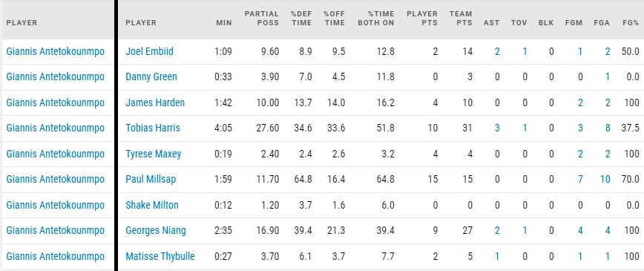Screen dimensions: 644x271
Task: Open Paul Millsap player link
Action: click(x=151, y=179)
